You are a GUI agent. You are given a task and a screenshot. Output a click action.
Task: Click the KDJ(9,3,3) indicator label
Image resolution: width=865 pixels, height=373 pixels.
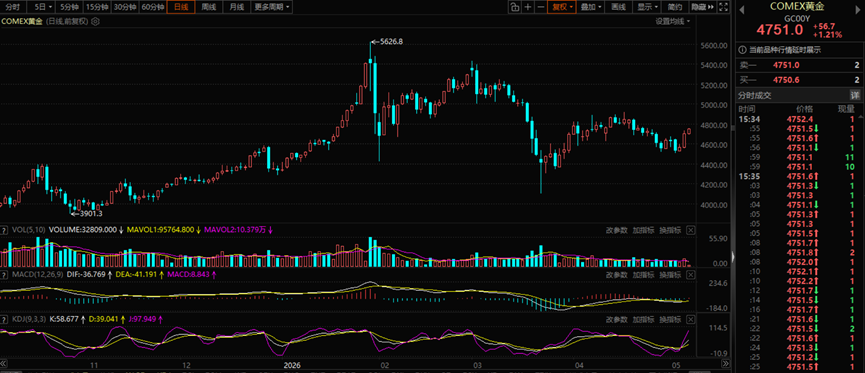point(29,319)
